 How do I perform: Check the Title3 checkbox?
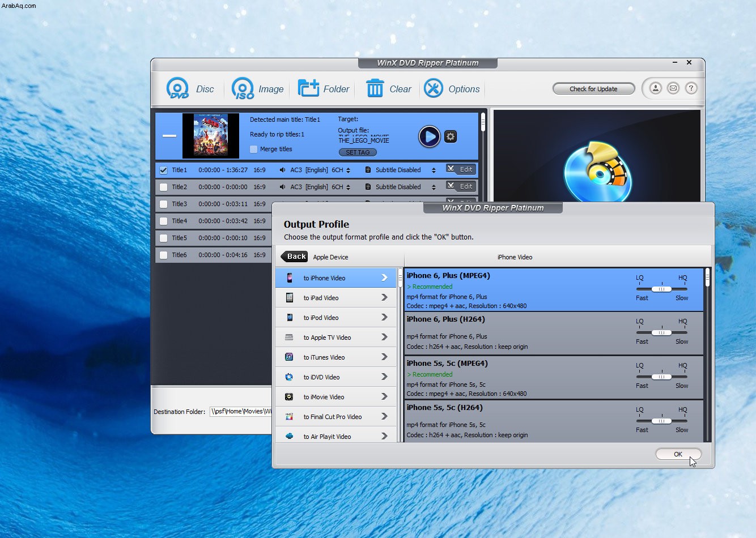[x=164, y=204]
